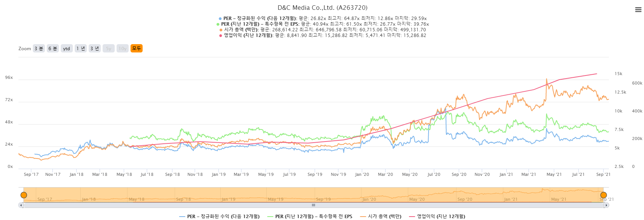Click the D&C Media Co.,Ltd. (A263720) title
644x220 pixels.
tap(323, 8)
